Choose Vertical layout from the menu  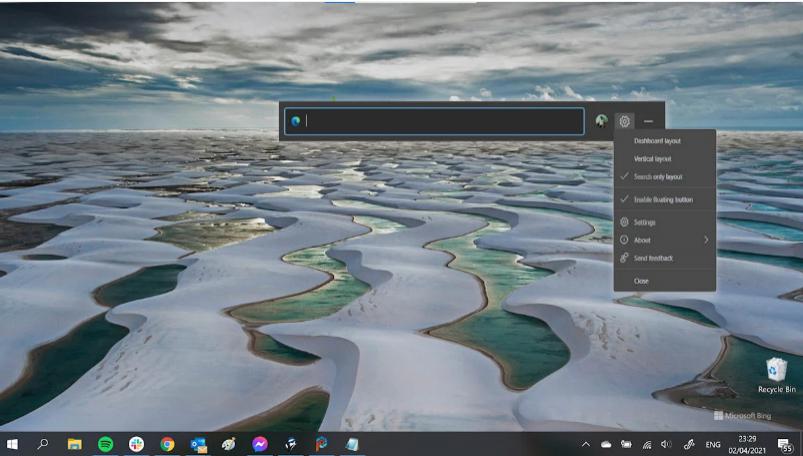tap(652, 159)
